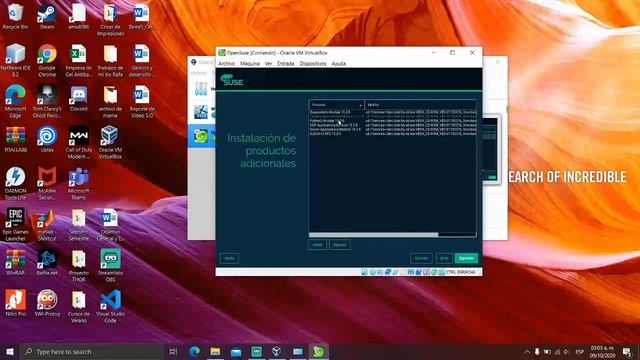Image resolution: width=640 pixels, height=360 pixels.
Task: Open Reporte de Video S.O Word document
Action: pos(142,102)
